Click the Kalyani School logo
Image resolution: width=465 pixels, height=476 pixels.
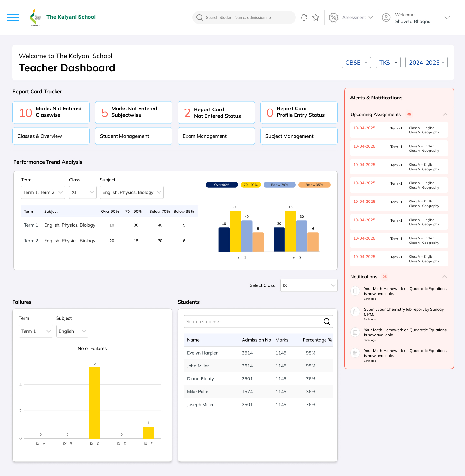coord(35,17)
